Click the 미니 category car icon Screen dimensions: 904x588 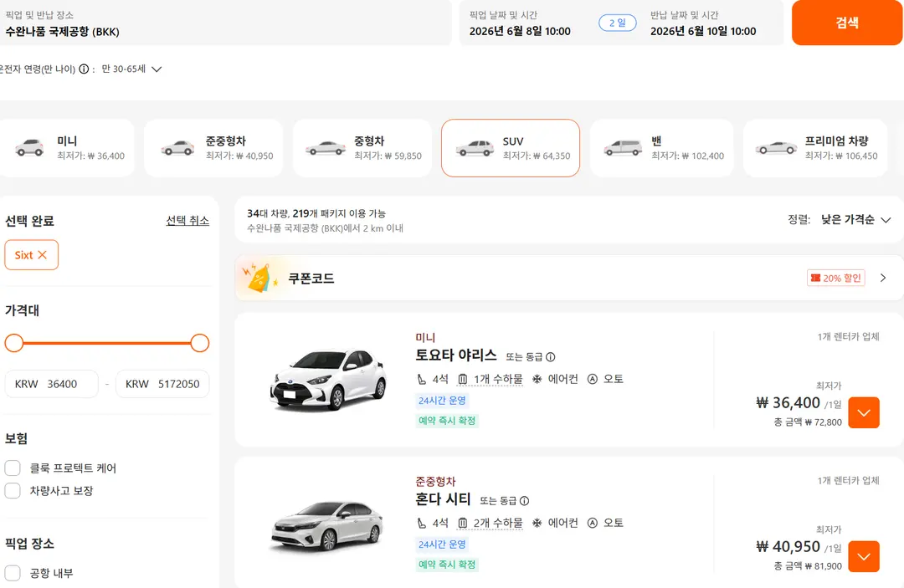(29, 148)
